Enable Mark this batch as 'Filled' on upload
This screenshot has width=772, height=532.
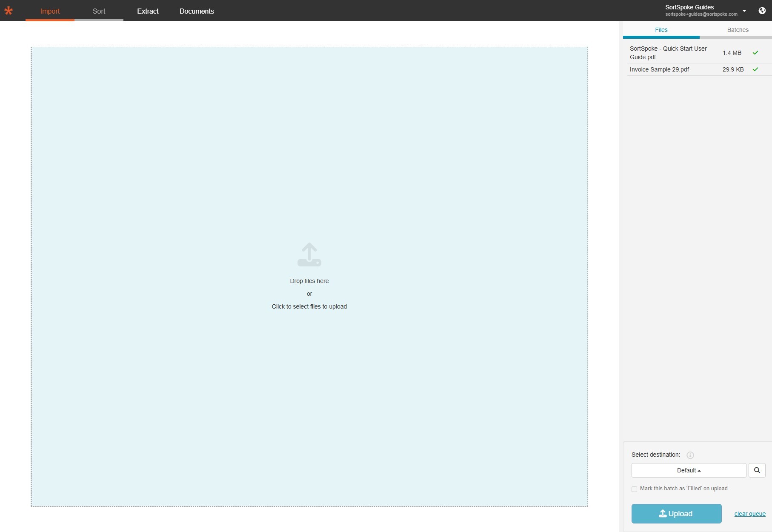pos(634,489)
